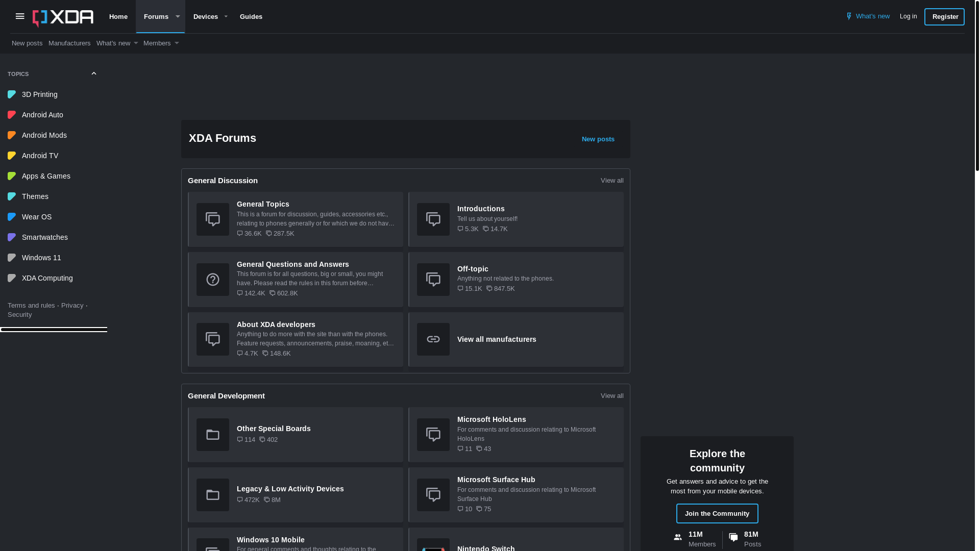Click the Log in link
The image size is (980, 551).
pyautogui.click(x=908, y=16)
